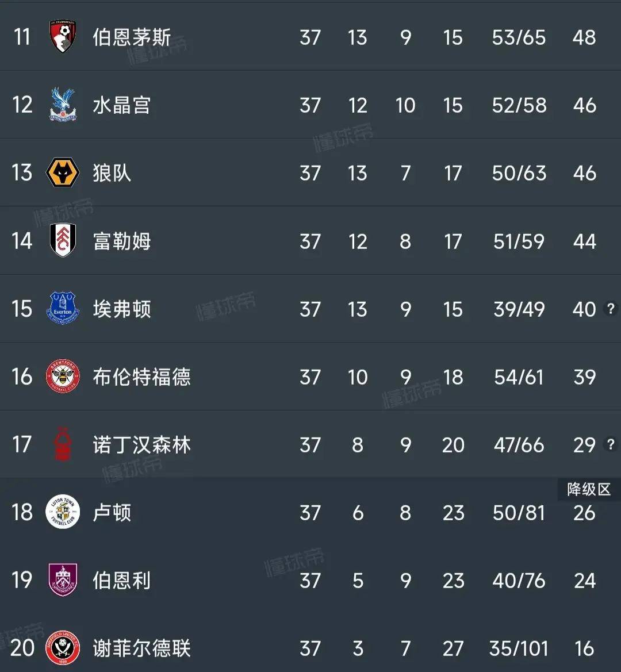Screen dimensions: 621x672
Task: Click the question mark beside Everton's 40 points
Action: pyautogui.click(x=610, y=309)
